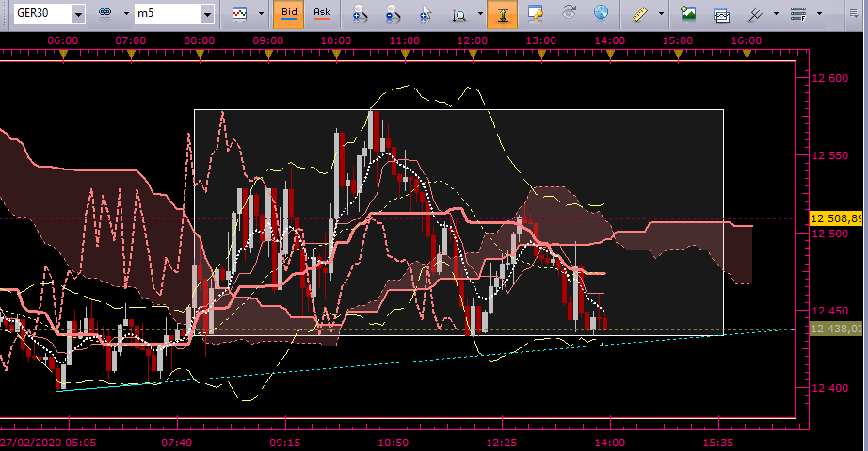Expand the vertical zoom dropdown arrow
The image size is (868, 451).
point(480,14)
